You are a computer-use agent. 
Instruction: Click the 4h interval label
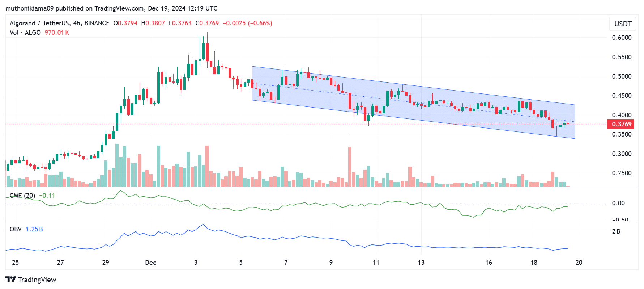coord(76,23)
